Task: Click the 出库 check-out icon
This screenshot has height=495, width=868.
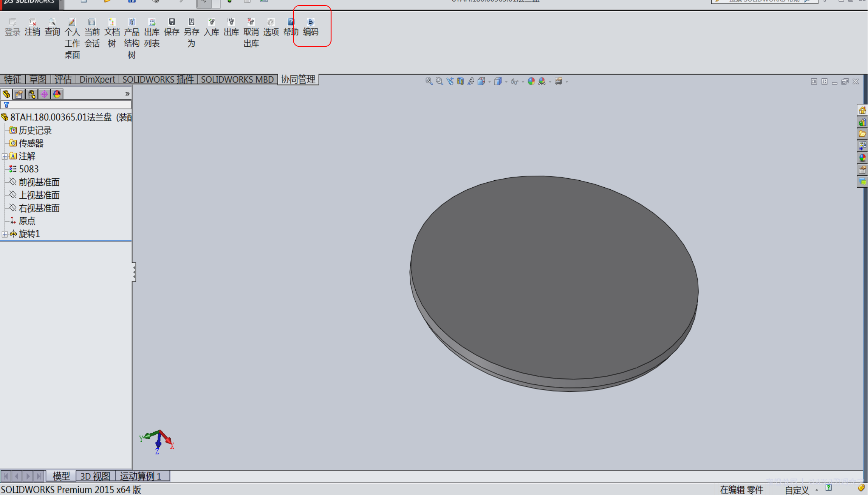Action: click(x=231, y=27)
